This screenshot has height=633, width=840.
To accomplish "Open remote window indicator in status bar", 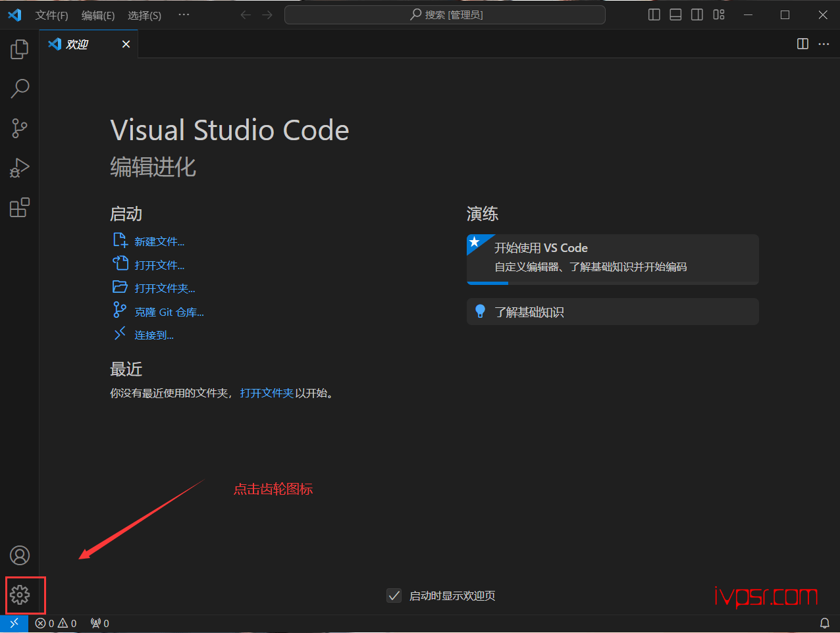I will coord(14,623).
